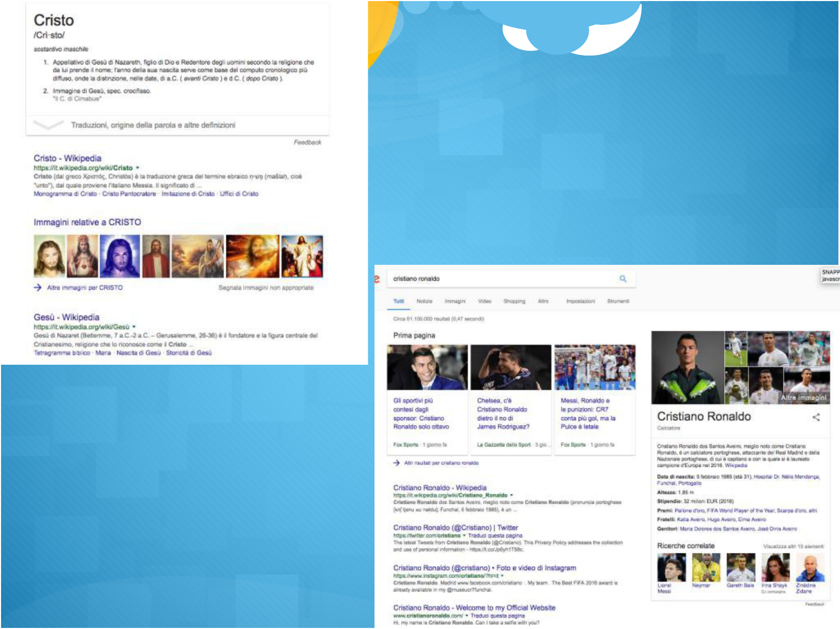Open the Cristo - Wikipedia result
This screenshot has width=840, height=629.
click(x=68, y=158)
